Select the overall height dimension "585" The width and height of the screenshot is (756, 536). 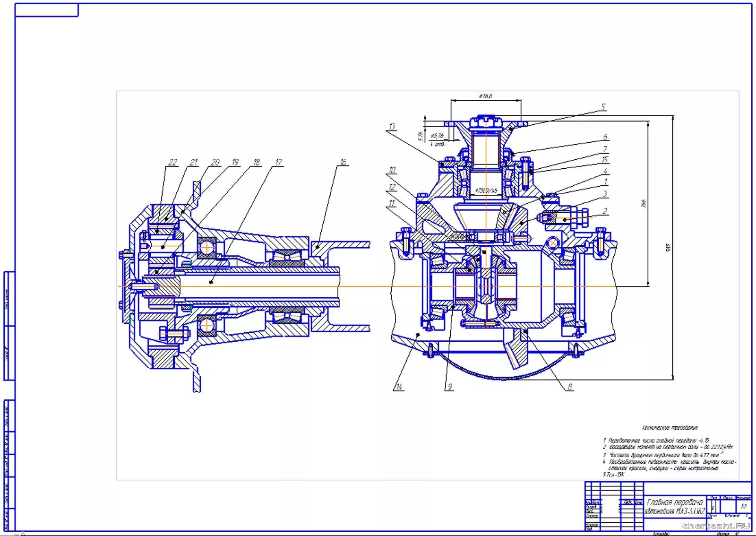coord(669,247)
